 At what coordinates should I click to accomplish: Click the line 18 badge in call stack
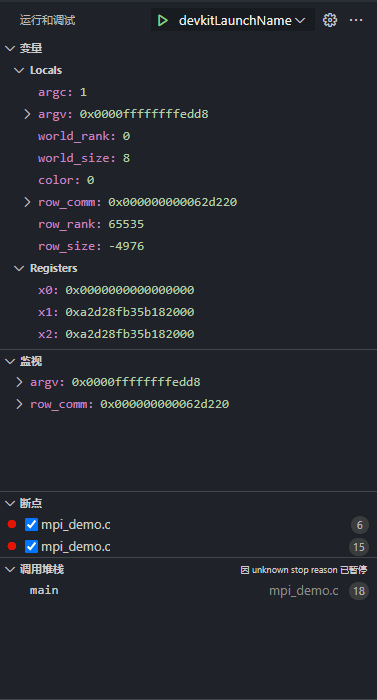359,591
